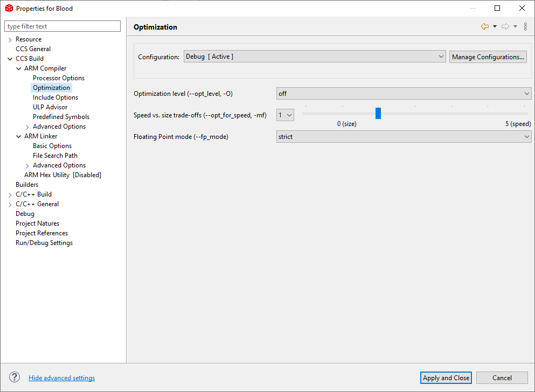The width and height of the screenshot is (535, 392).
Task: Select Project Natures
Action: [x=38, y=223]
